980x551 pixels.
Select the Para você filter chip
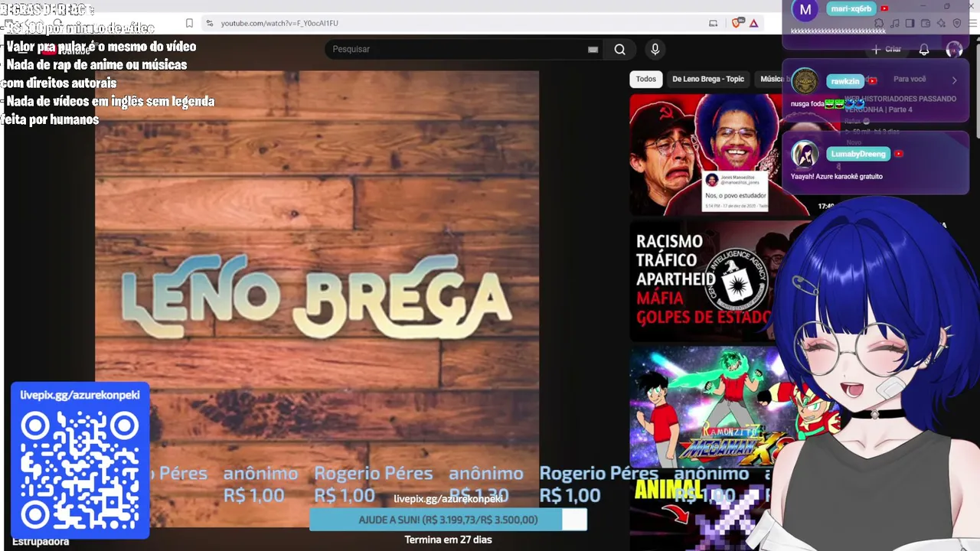(x=910, y=79)
